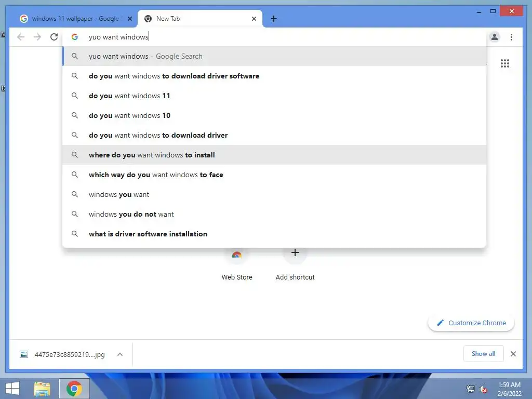
Task: Close the windows 11 wallpaper tab
Action: [x=129, y=19]
